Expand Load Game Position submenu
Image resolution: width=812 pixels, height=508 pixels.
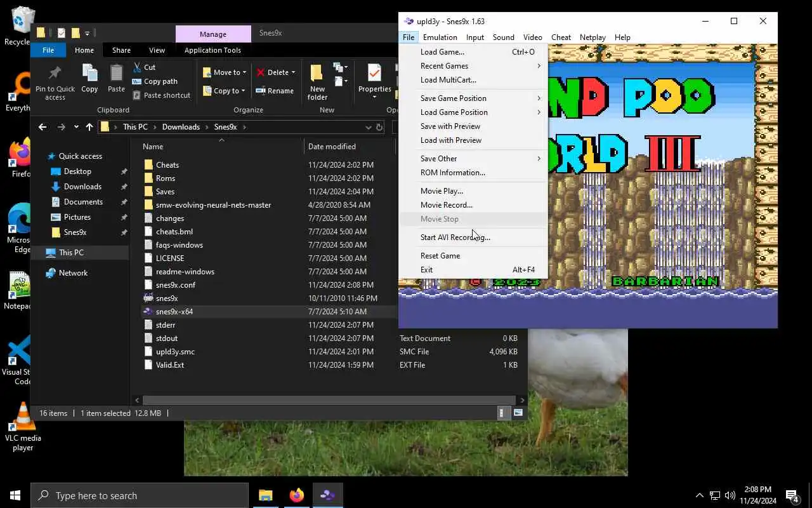pos(473,112)
